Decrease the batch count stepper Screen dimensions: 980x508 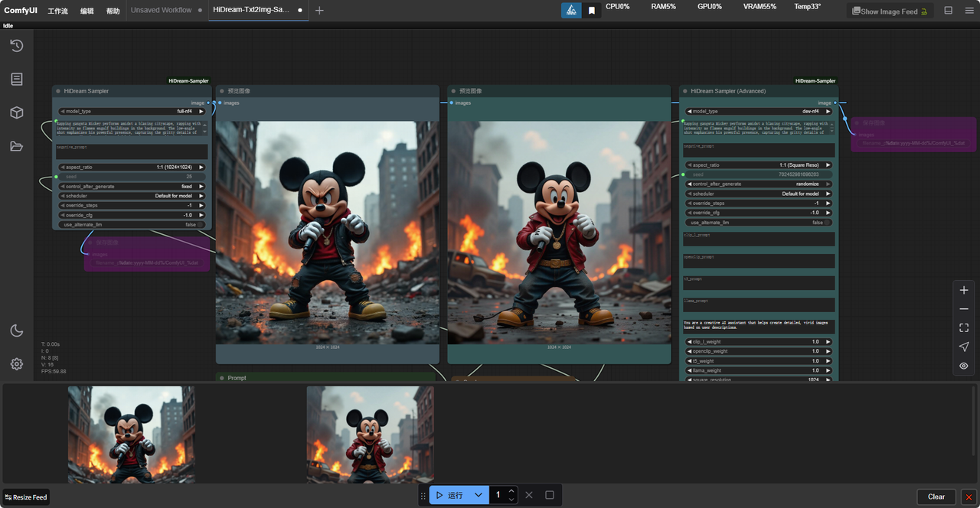511,500
